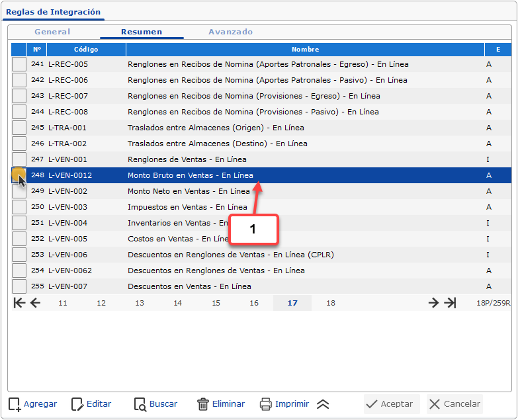Go to last page arrow
The image size is (518, 420).
(x=450, y=303)
